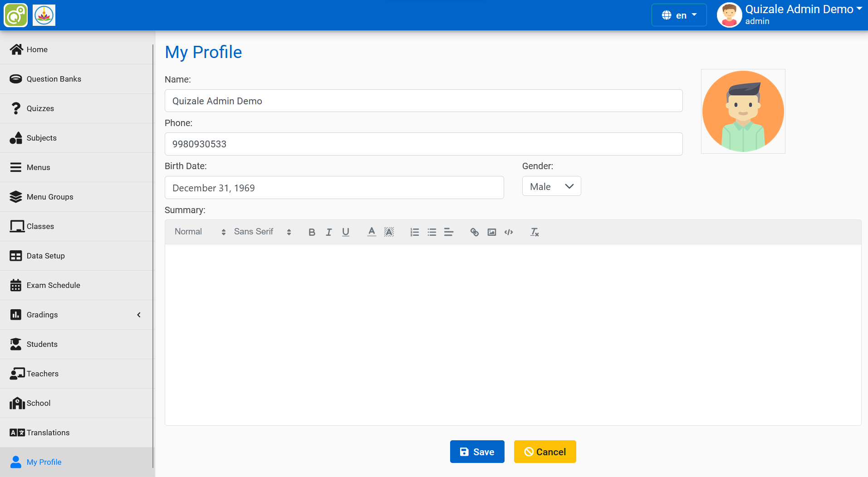Cancel profile editing
The image size is (868, 477).
coord(545,452)
